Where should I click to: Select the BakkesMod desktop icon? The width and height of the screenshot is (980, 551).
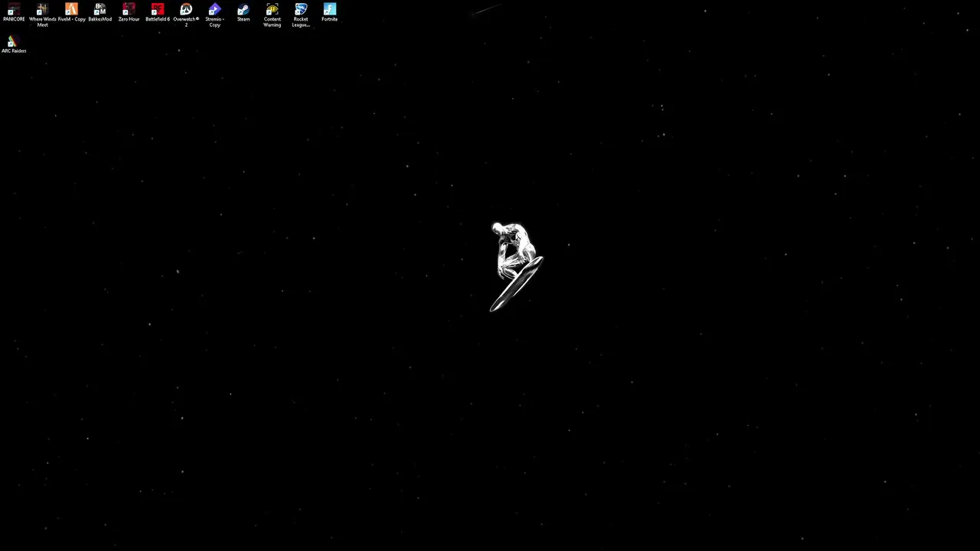point(100,12)
